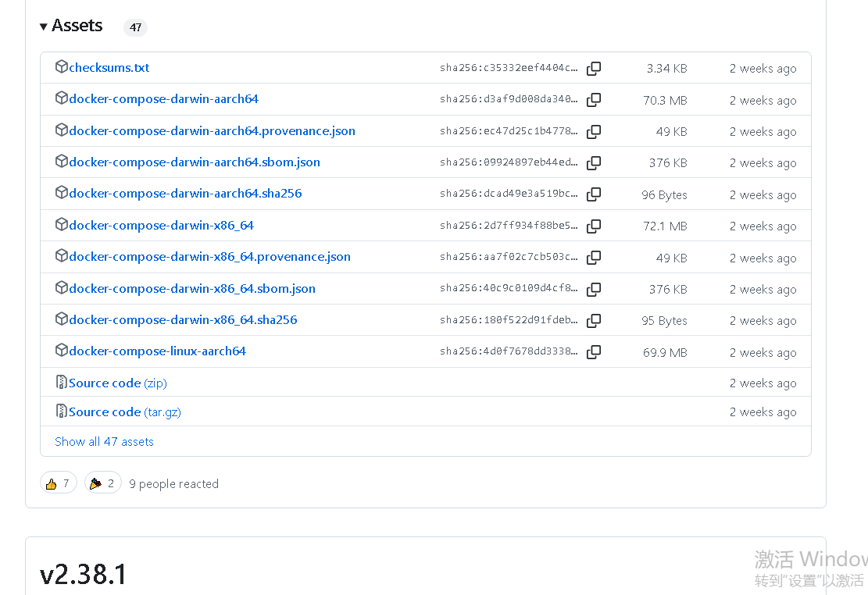868x595 pixels.
Task: Show all 47 assets
Action: click(x=104, y=442)
